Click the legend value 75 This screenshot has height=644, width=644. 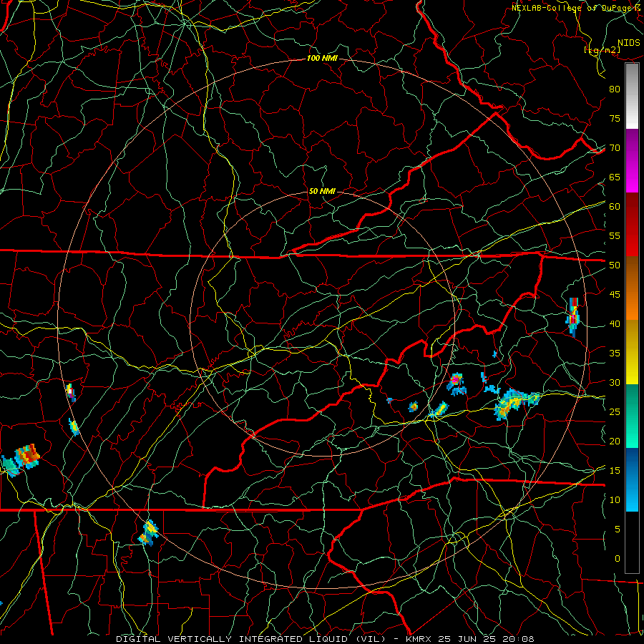tap(615, 119)
